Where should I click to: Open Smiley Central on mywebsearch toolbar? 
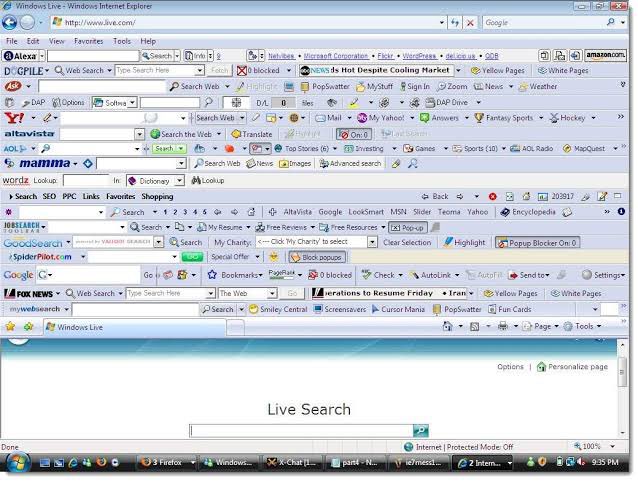(x=278, y=309)
